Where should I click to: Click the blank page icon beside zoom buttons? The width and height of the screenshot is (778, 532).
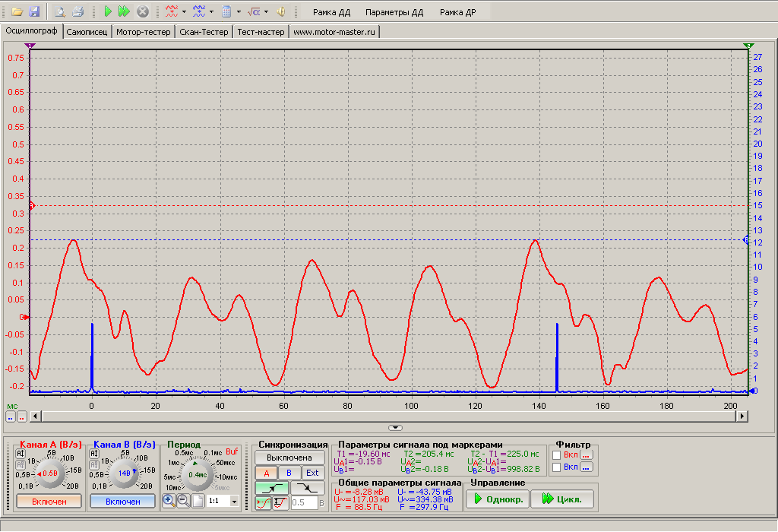(198, 501)
